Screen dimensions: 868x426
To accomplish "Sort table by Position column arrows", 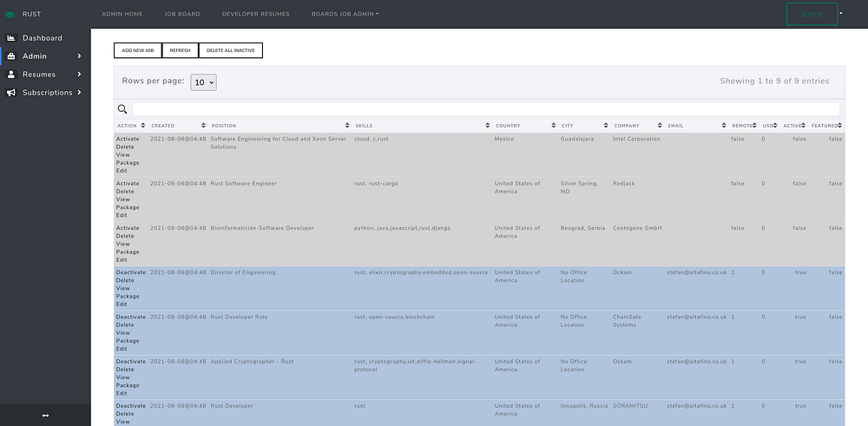I will pos(346,126).
